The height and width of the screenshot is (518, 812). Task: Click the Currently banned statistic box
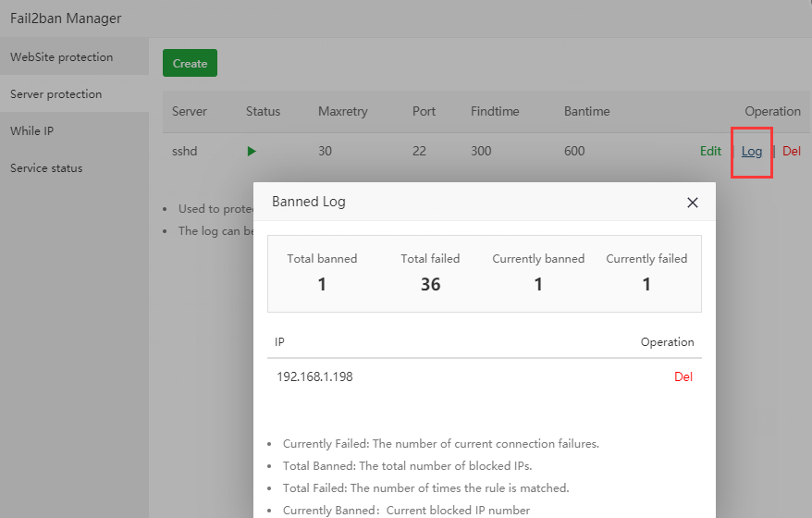538,273
